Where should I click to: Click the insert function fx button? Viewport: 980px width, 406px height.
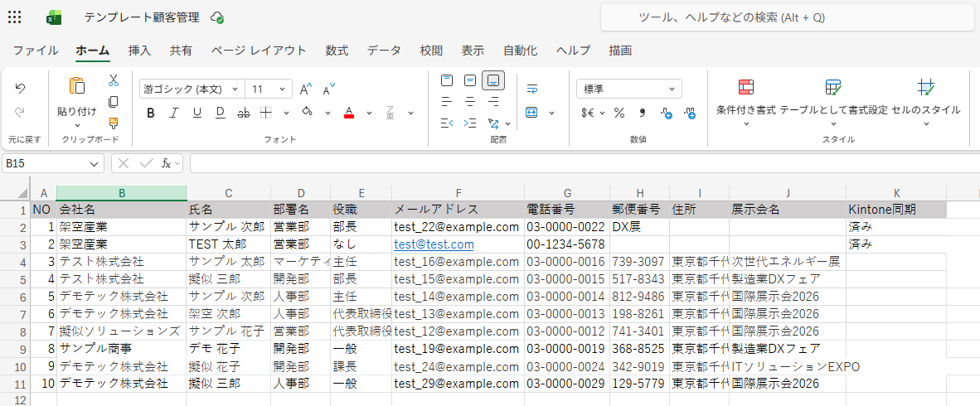click(x=167, y=164)
